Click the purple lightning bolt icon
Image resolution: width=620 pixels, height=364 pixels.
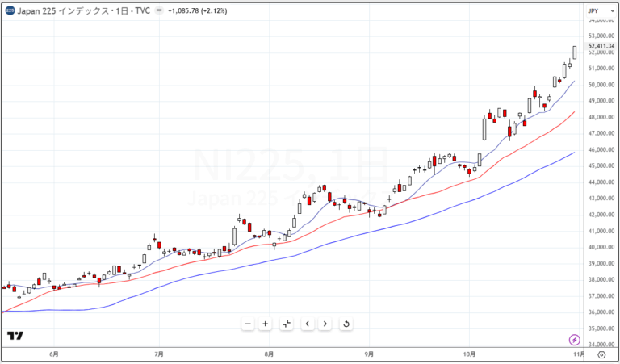[574, 340]
